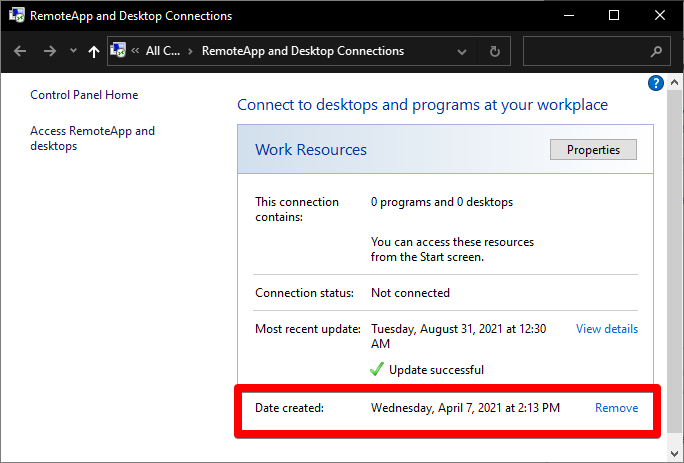Image resolution: width=684 pixels, height=463 pixels.
Task: Click the search magnifier icon
Action: pyautogui.click(x=656, y=51)
